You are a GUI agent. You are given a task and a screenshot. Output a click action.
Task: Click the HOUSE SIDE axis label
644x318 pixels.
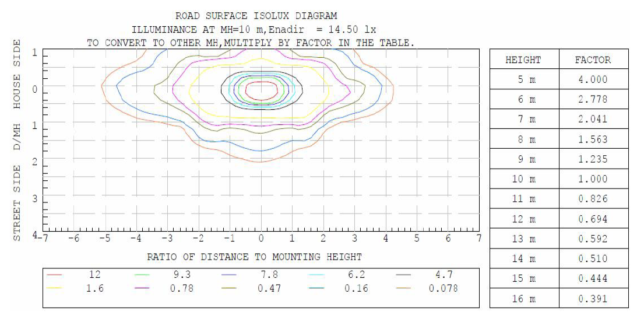[x=17, y=74]
